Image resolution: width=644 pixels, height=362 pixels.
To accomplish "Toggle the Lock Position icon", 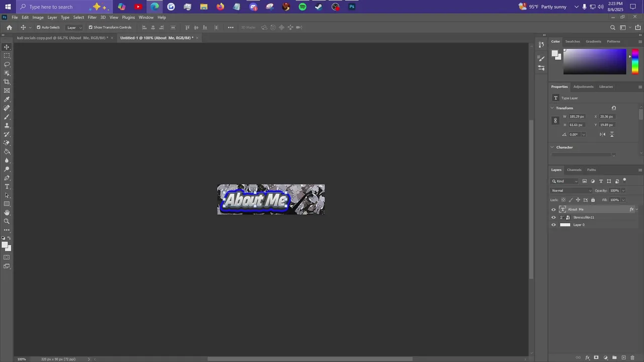I will 578,200.
